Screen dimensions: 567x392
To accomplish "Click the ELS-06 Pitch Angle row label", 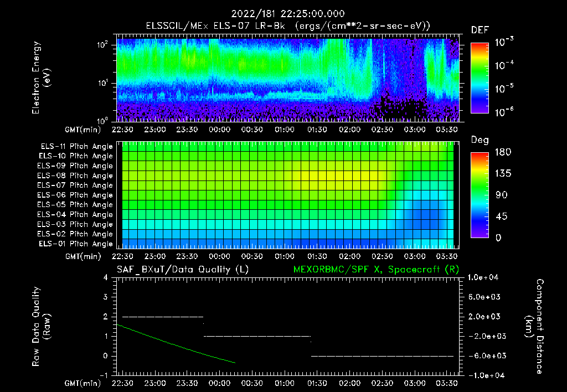I will tap(75, 195).
